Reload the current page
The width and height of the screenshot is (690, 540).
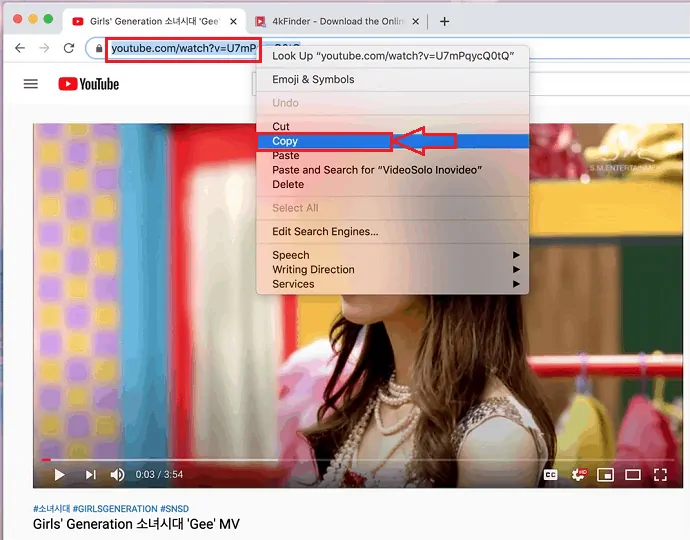69,48
